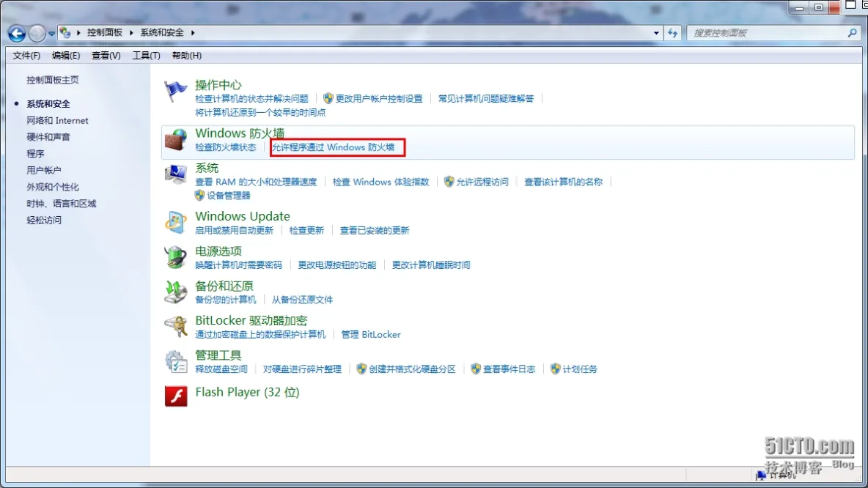Click the System computer icon
Viewport: 868px width, 488px height.
175,174
